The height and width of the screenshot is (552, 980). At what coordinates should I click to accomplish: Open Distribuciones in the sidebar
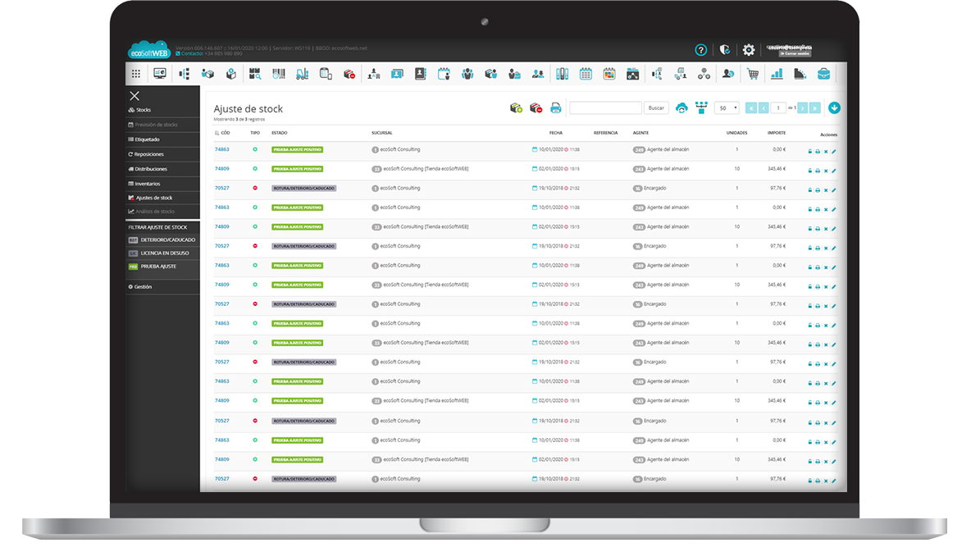click(x=162, y=169)
